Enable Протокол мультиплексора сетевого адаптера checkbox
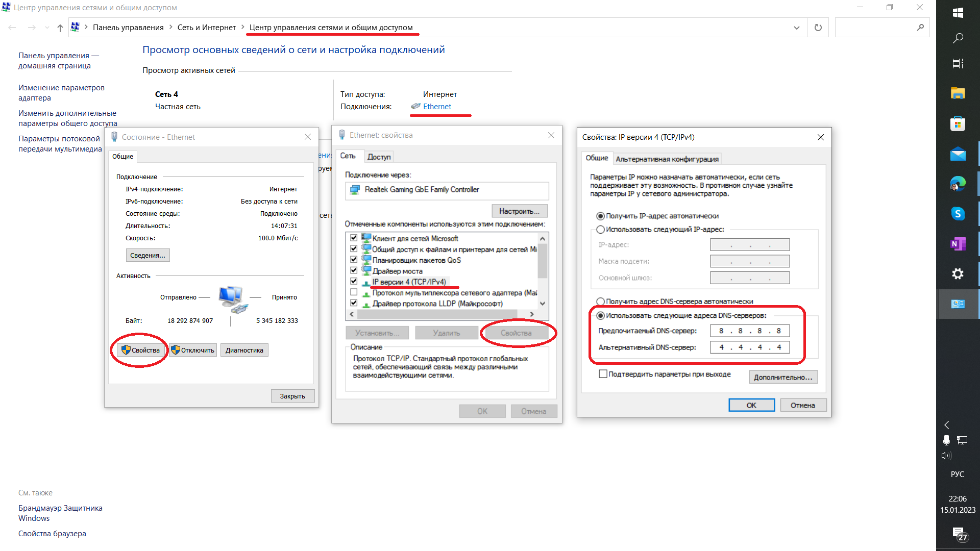This screenshot has height=551, width=980. tap(353, 293)
